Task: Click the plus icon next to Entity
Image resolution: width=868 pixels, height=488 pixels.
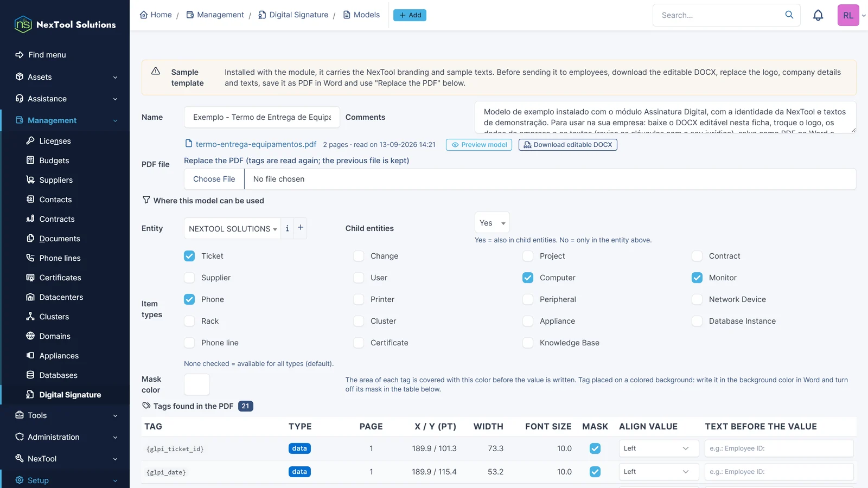Action: point(301,228)
